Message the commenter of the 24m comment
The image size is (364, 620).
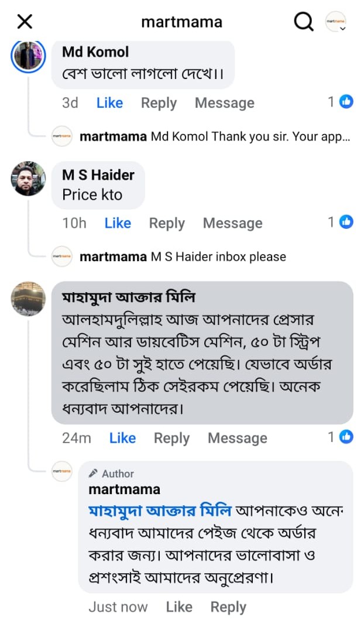[237, 438]
